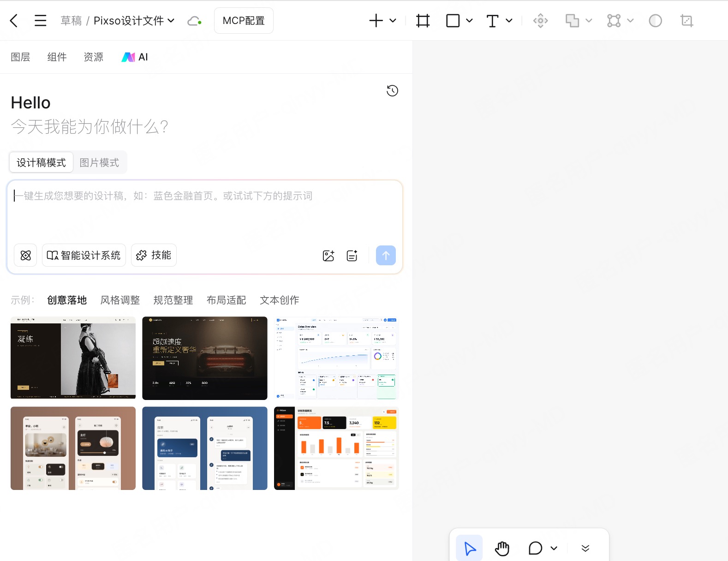
Task: Select the frame tool icon
Action: pos(423,21)
